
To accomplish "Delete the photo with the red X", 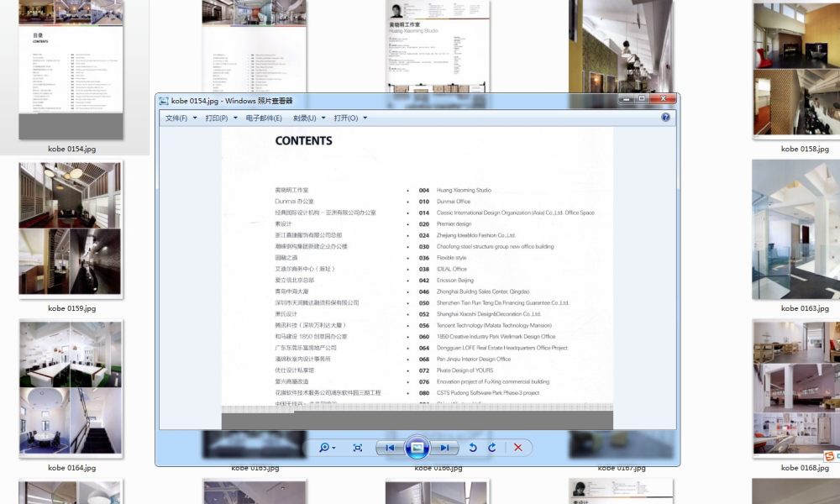I will (518, 448).
